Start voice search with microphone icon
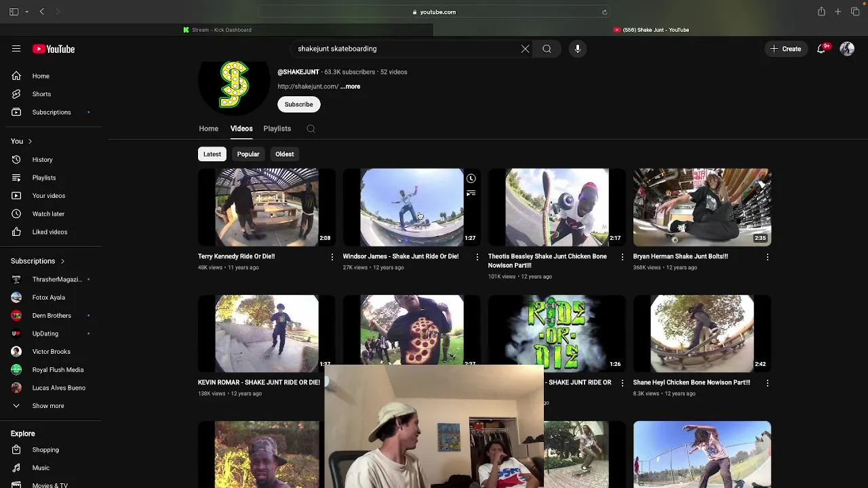 pos(578,49)
